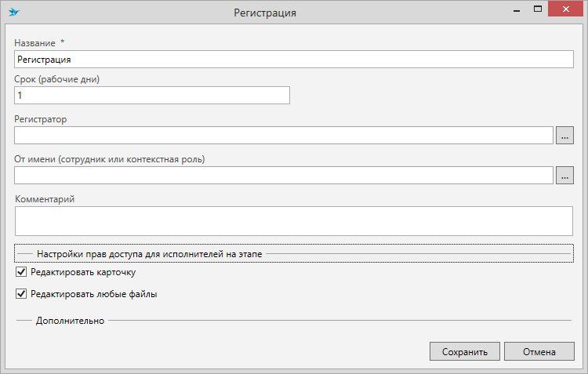The image size is (588, 374).
Task: Click Сохранить button
Action: point(464,352)
